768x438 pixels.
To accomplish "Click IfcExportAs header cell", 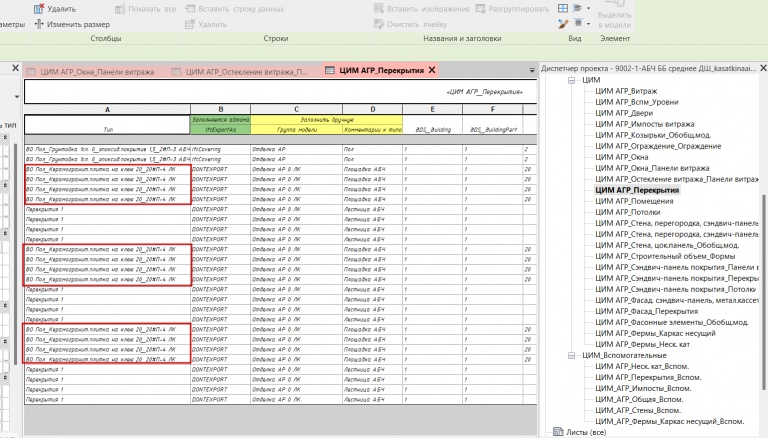I will [220, 129].
